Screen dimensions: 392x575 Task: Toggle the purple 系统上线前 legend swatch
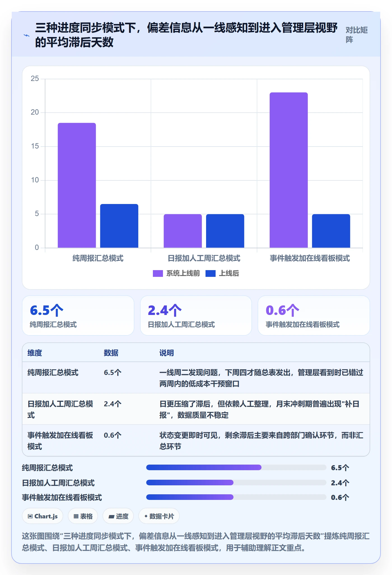click(x=158, y=273)
